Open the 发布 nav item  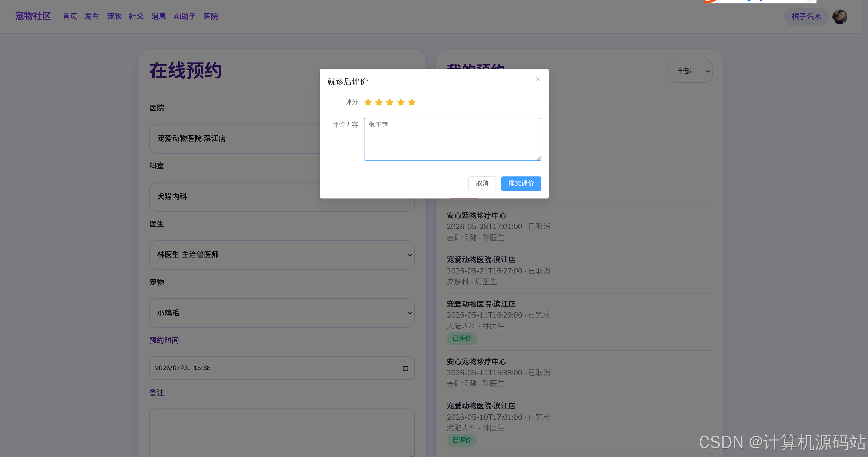click(x=92, y=16)
